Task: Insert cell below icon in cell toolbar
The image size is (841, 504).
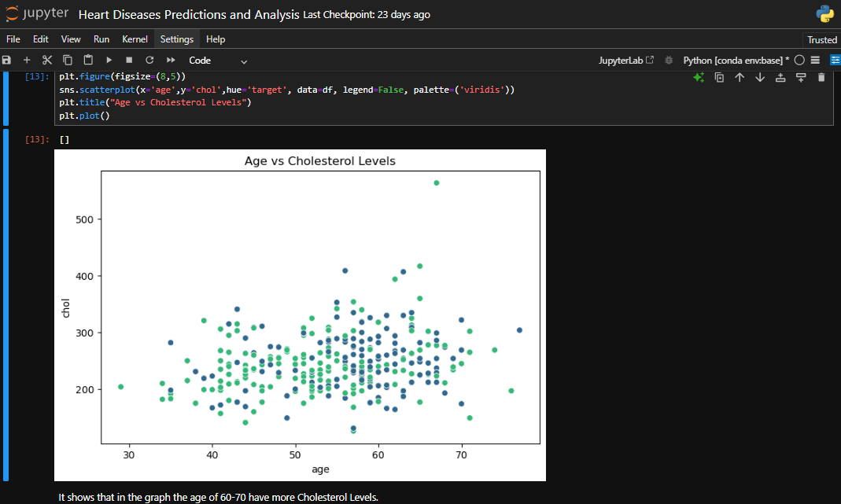Action: [x=801, y=77]
